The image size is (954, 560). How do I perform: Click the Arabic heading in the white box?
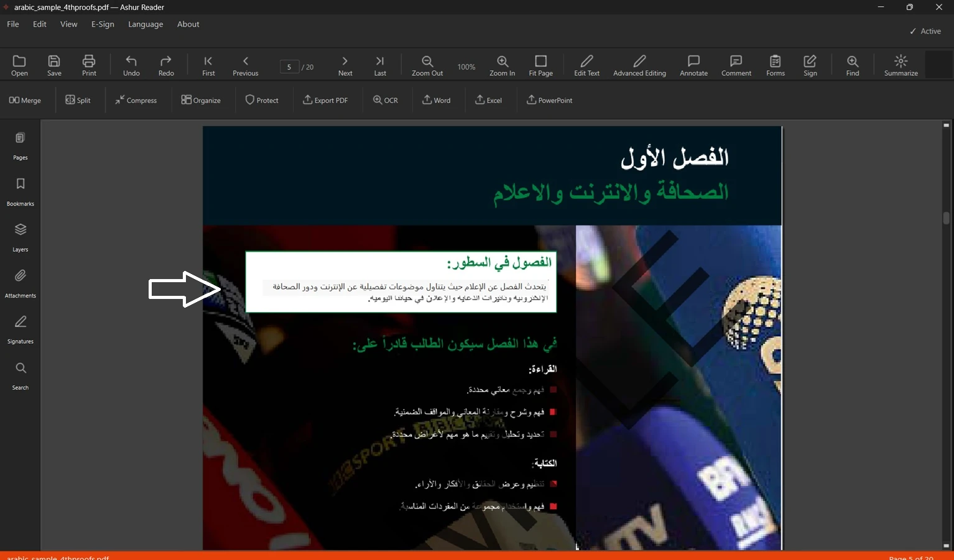pos(499,262)
